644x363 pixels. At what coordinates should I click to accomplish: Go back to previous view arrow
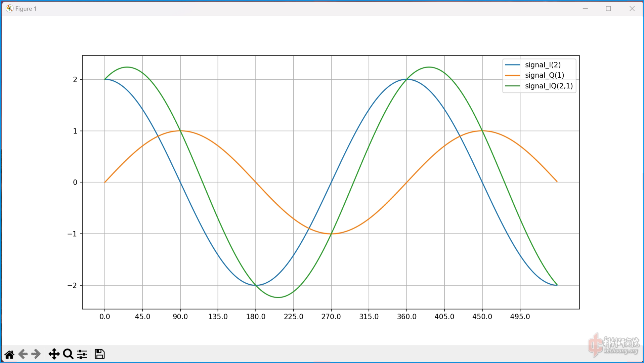click(23, 354)
